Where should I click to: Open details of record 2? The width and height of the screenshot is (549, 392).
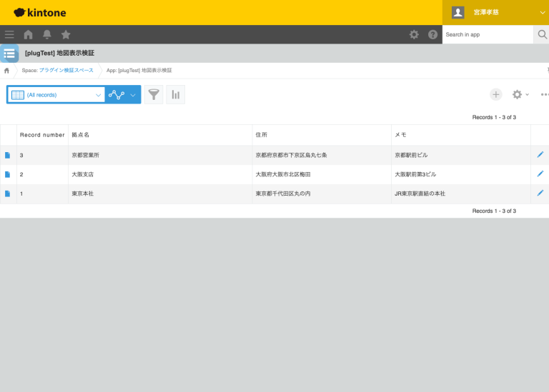click(8, 174)
